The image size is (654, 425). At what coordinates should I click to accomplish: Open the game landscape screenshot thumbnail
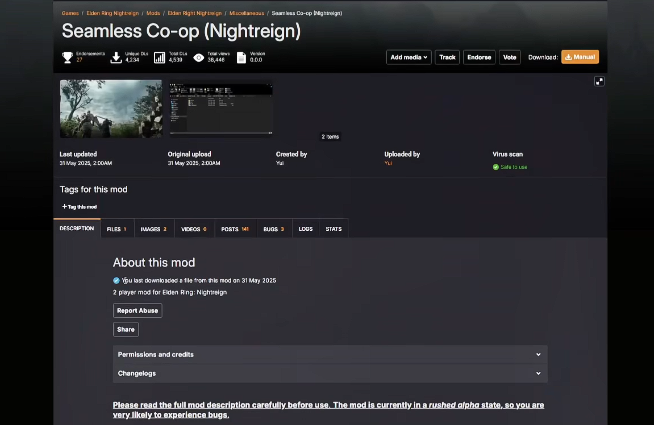pos(111,108)
